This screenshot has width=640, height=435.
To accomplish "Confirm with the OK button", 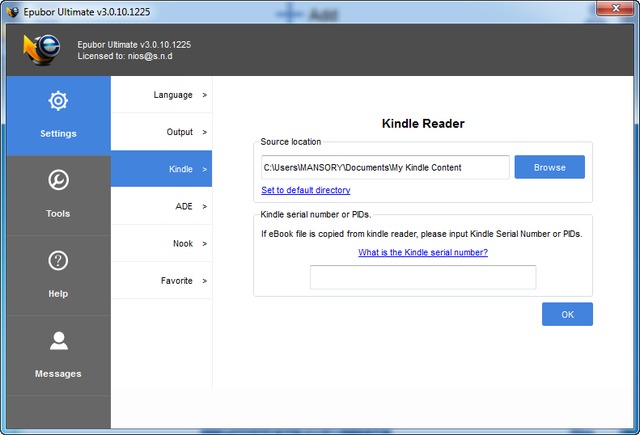I will [567, 314].
